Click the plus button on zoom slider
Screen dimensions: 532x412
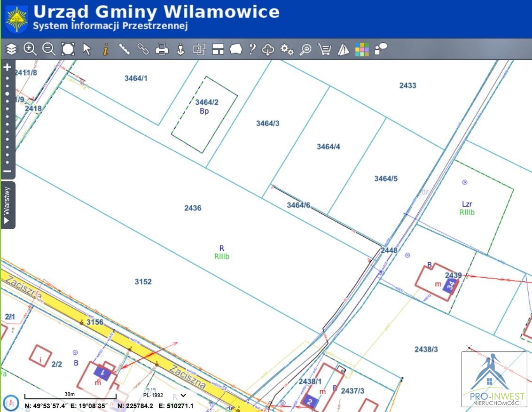(x=7, y=67)
